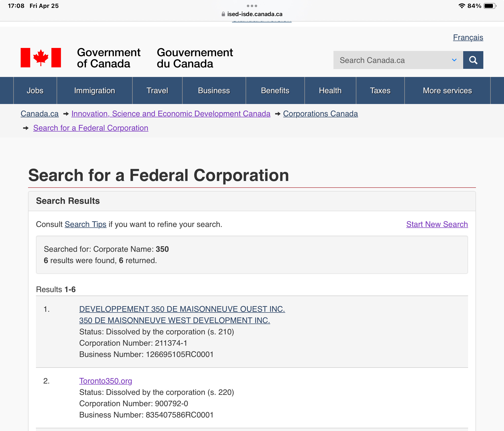The image size is (504, 431).
Task: Select Business Number: 835407586RC0001 text
Action: pyautogui.click(x=146, y=415)
